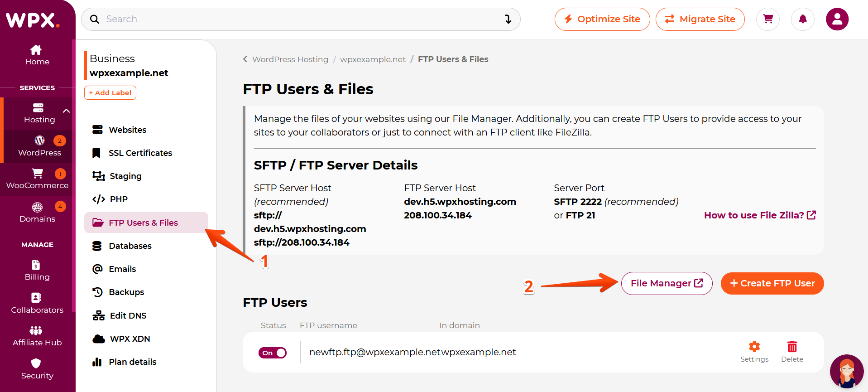
Task: Collapse the Hosting section chevron
Action: click(x=67, y=111)
